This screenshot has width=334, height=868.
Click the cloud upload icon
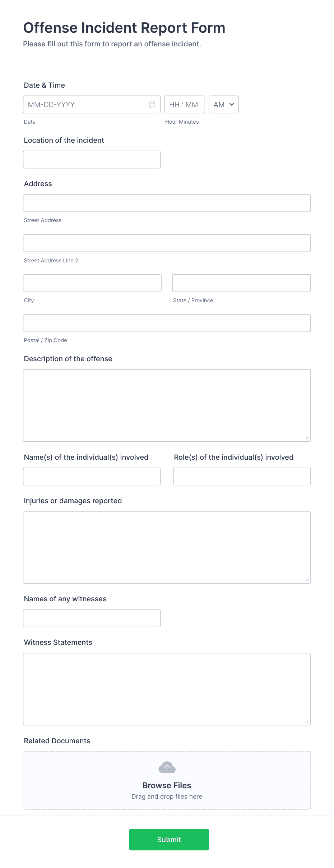[167, 768]
